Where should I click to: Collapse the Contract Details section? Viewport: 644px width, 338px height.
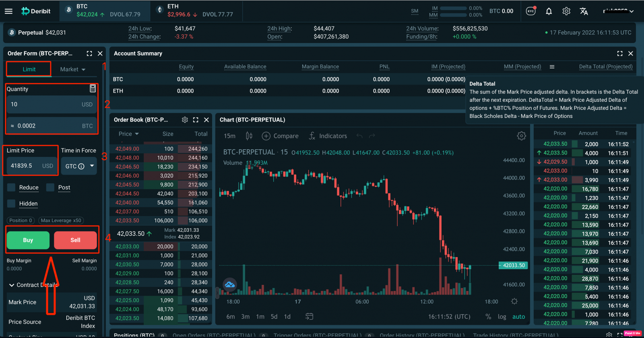(x=12, y=285)
